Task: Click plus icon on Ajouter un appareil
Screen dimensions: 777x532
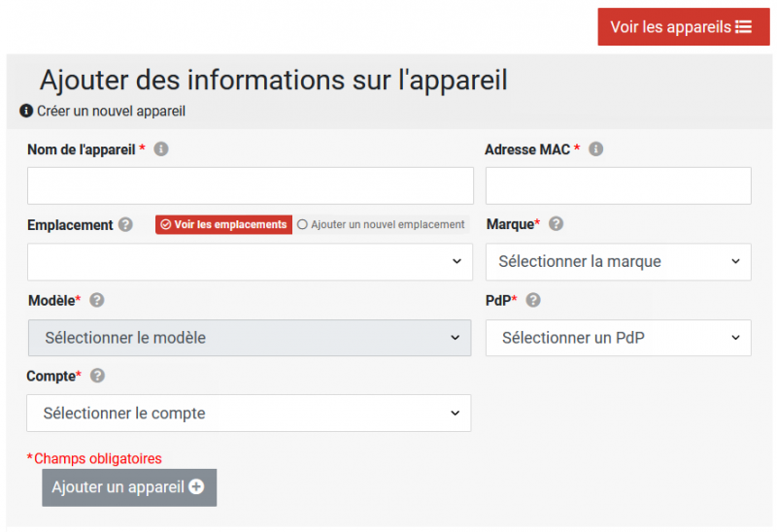Action: (197, 487)
